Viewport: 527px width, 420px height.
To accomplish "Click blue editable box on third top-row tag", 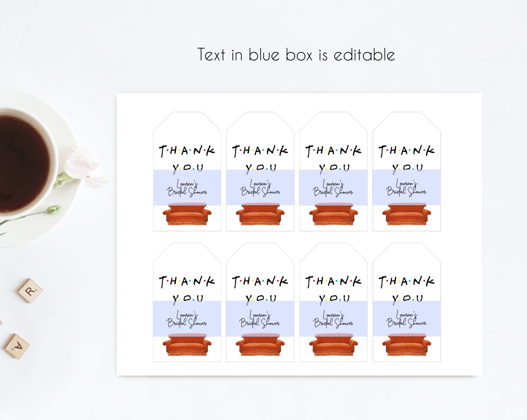I will pyautogui.click(x=333, y=187).
